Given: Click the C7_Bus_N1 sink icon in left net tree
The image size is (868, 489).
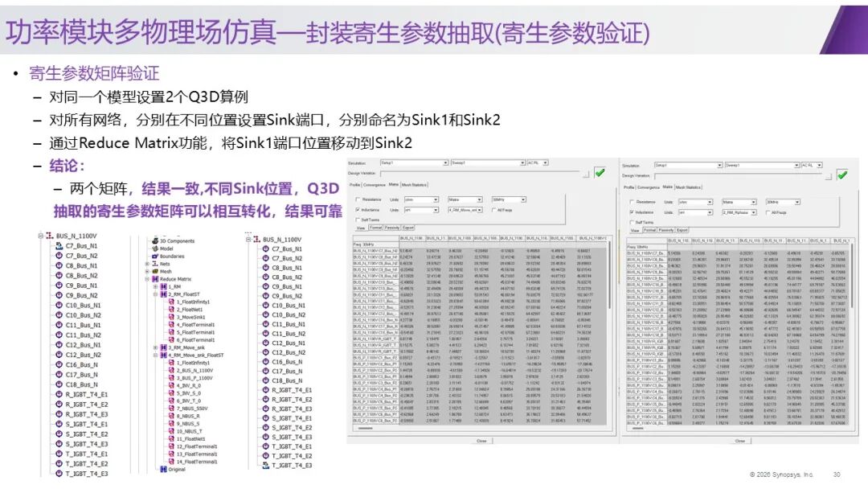Looking at the screenshot, I should point(59,246).
